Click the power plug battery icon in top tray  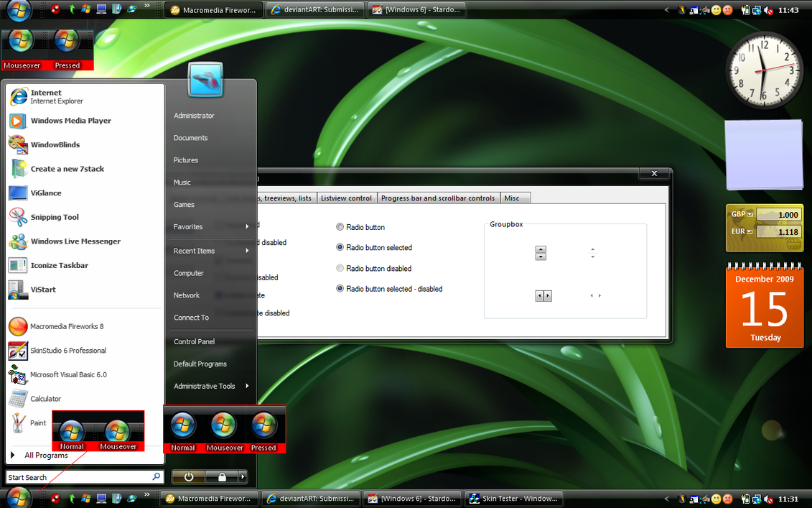(745, 10)
